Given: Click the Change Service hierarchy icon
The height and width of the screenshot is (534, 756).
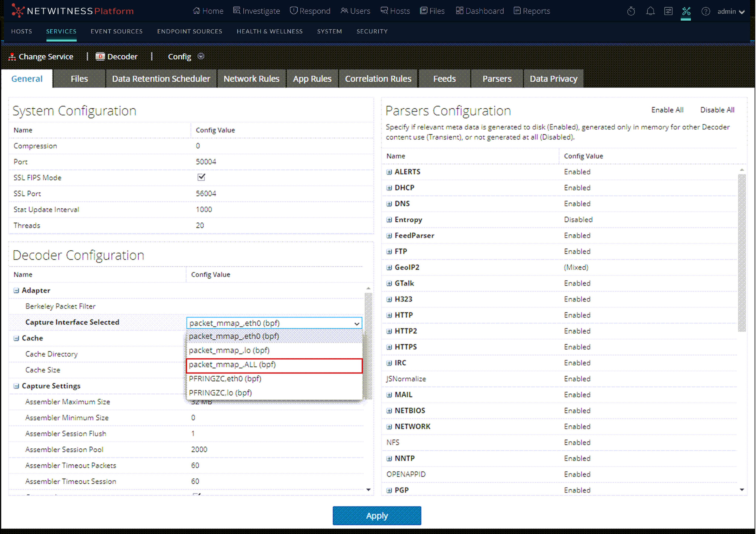Looking at the screenshot, I should 12,57.
